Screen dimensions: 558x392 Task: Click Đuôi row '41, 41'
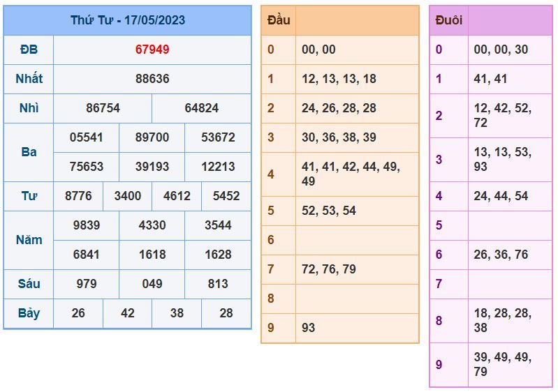[491, 79]
